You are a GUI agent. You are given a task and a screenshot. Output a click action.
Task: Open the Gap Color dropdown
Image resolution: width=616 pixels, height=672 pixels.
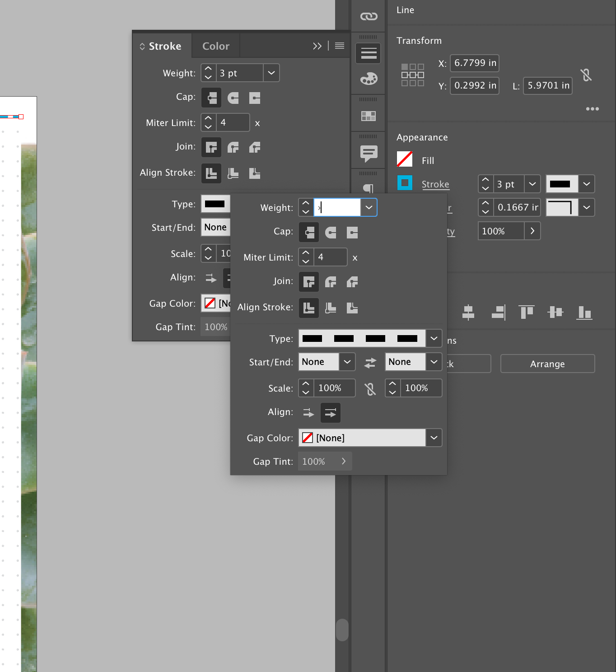tap(433, 437)
